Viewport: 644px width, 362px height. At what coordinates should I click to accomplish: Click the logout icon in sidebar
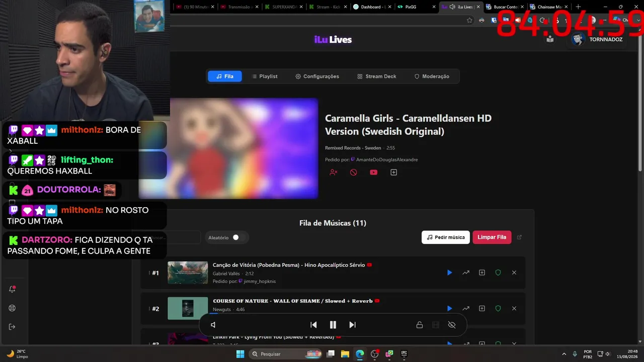pyautogui.click(x=12, y=327)
